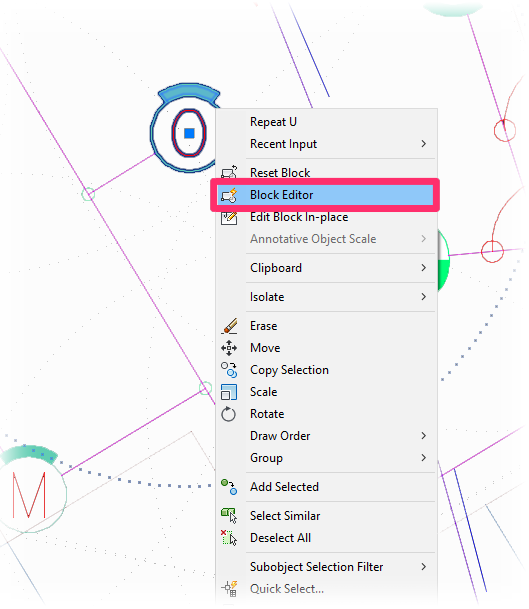Expand the Draw Order submenu arrow

tap(424, 436)
